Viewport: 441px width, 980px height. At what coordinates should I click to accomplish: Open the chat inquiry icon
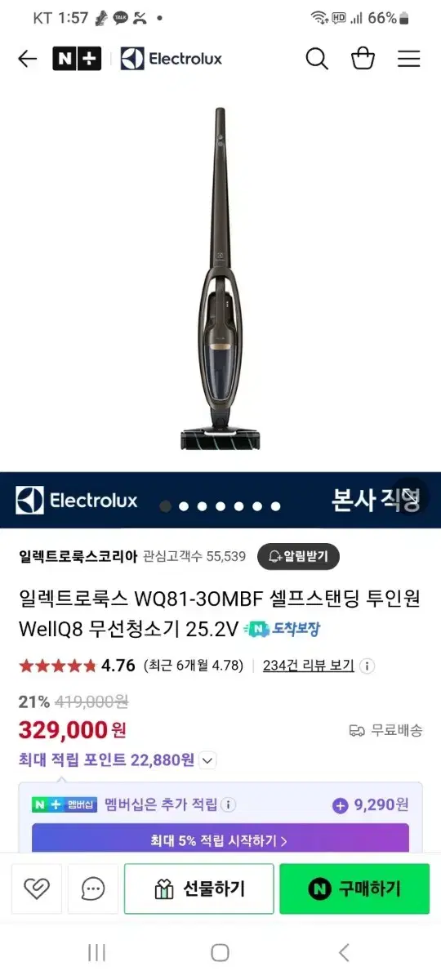[93, 889]
